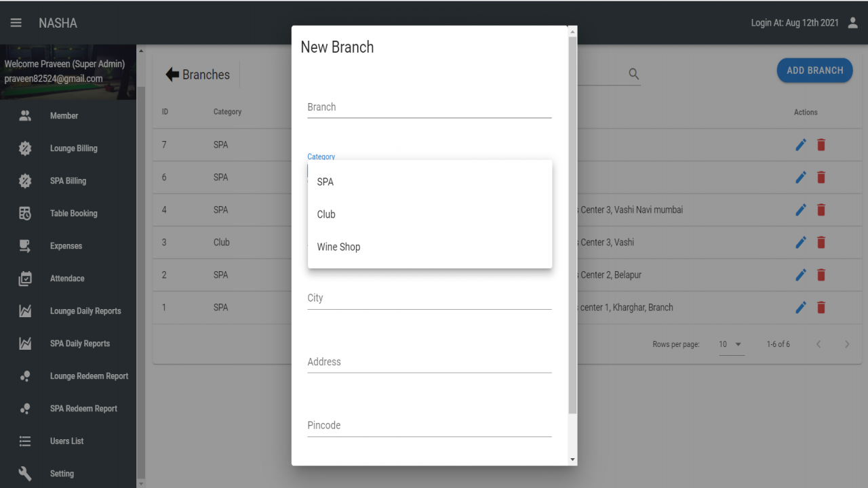Delete the Vashi Navi mumbai branch

click(x=821, y=209)
